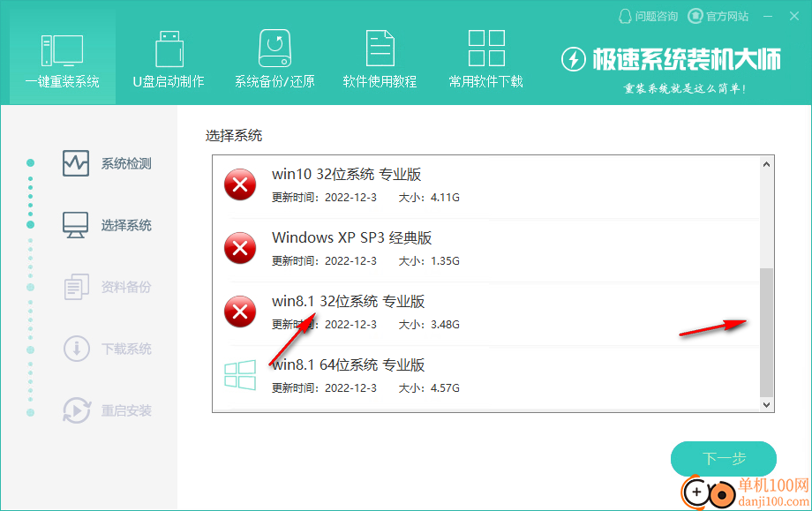The image size is (812, 511).
Task: Visit the 官方网站 link
Action: (x=727, y=17)
